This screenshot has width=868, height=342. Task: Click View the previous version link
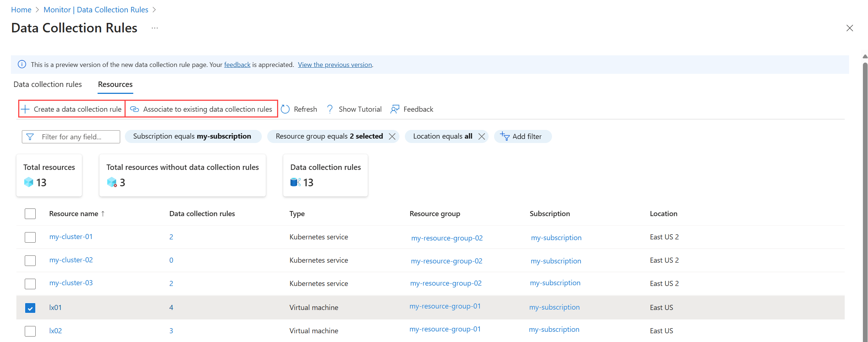pos(335,65)
